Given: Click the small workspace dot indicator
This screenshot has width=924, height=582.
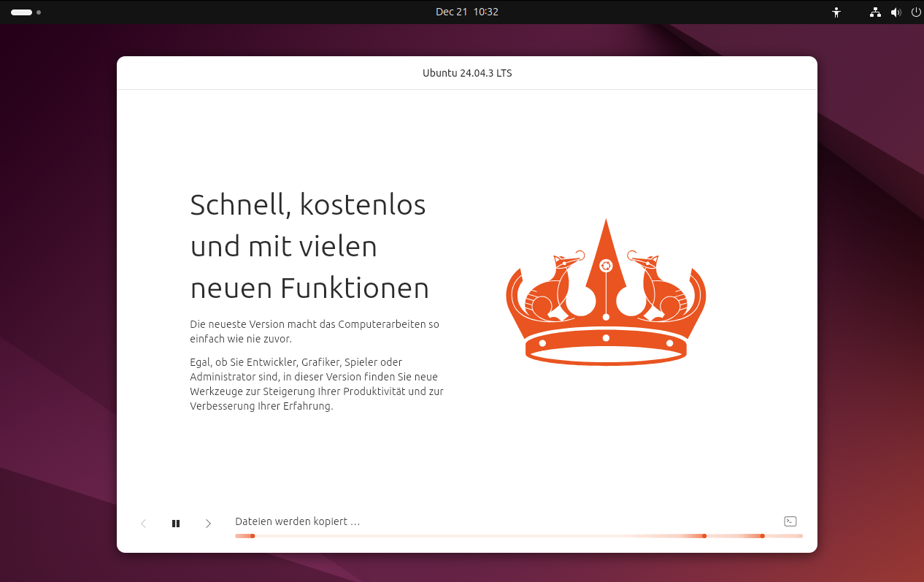Looking at the screenshot, I should click(x=38, y=12).
